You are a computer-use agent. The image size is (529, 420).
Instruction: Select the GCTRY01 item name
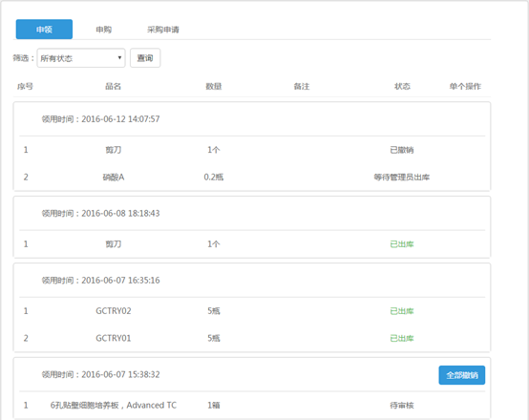(114, 338)
